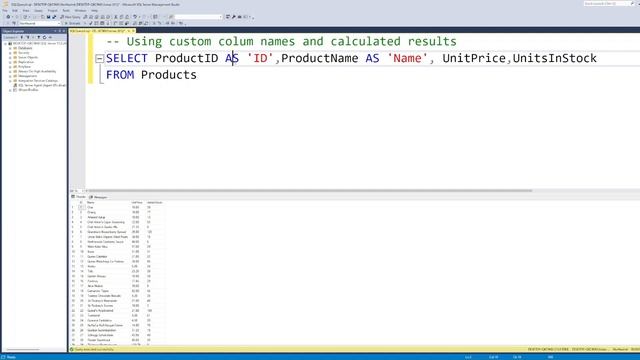Close the Object Explorer panel
The width and height of the screenshot is (640, 360).
coord(64,31)
